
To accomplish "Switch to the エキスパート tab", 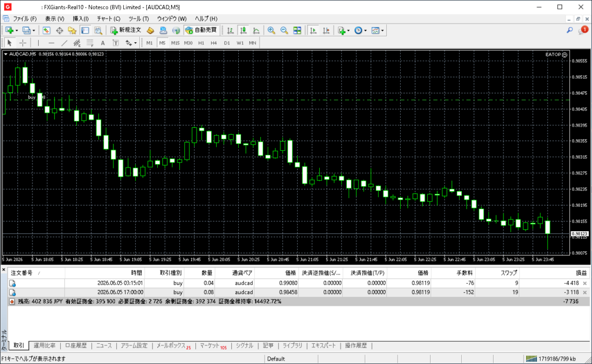I will 323,346.
